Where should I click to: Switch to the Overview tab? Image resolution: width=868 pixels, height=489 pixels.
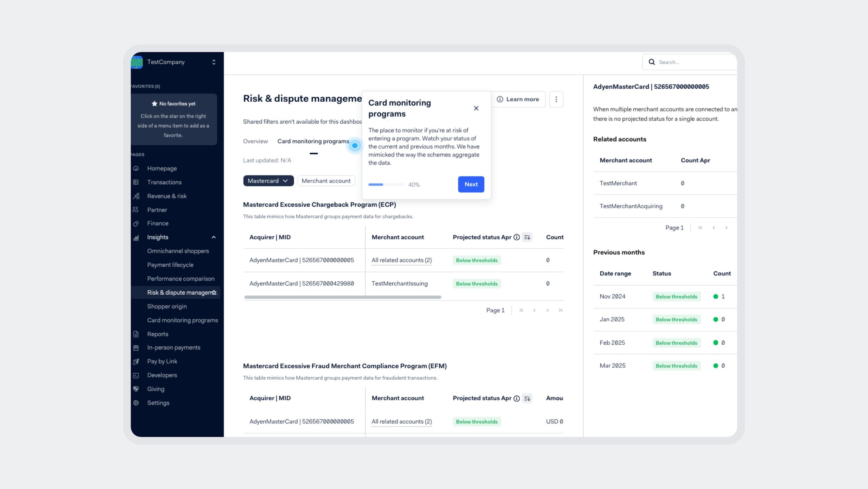click(255, 141)
